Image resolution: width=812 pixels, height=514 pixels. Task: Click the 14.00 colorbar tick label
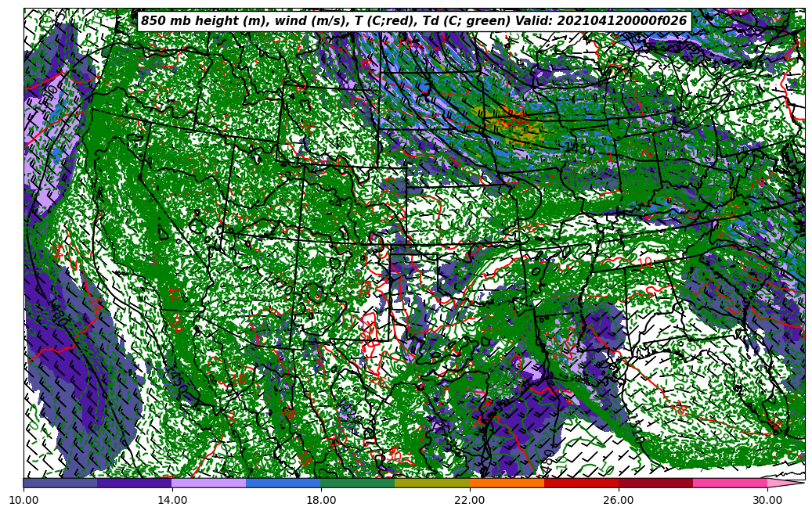[x=172, y=500]
